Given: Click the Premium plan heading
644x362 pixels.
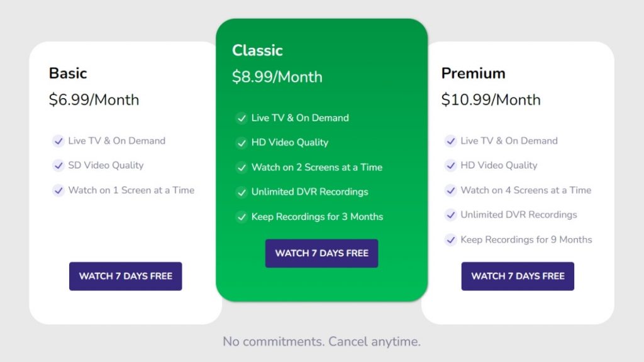Looking at the screenshot, I should tap(473, 73).
